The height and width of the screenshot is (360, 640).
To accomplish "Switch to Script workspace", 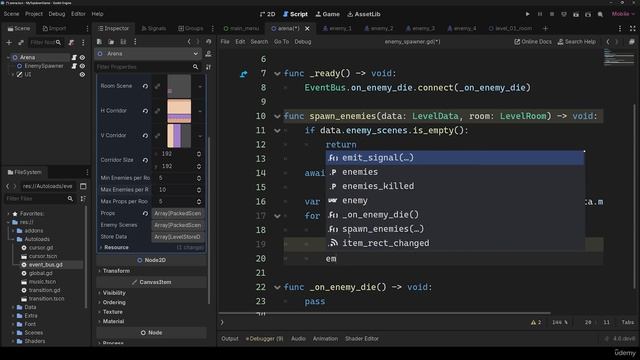I will pos(296,14).
